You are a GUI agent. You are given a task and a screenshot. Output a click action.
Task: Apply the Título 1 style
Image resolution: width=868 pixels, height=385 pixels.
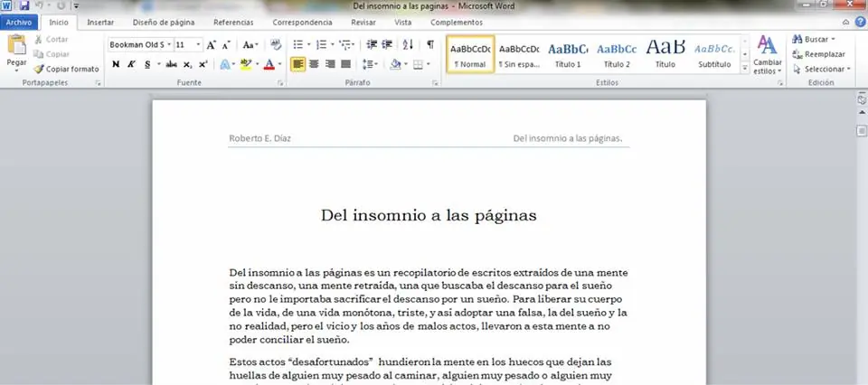(568, 54)
